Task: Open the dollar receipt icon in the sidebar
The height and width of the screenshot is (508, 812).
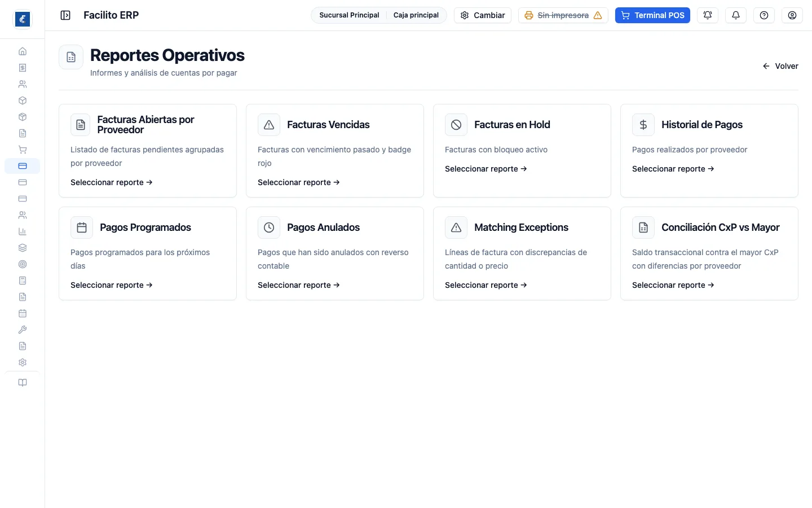Action: tap(23, 68)
